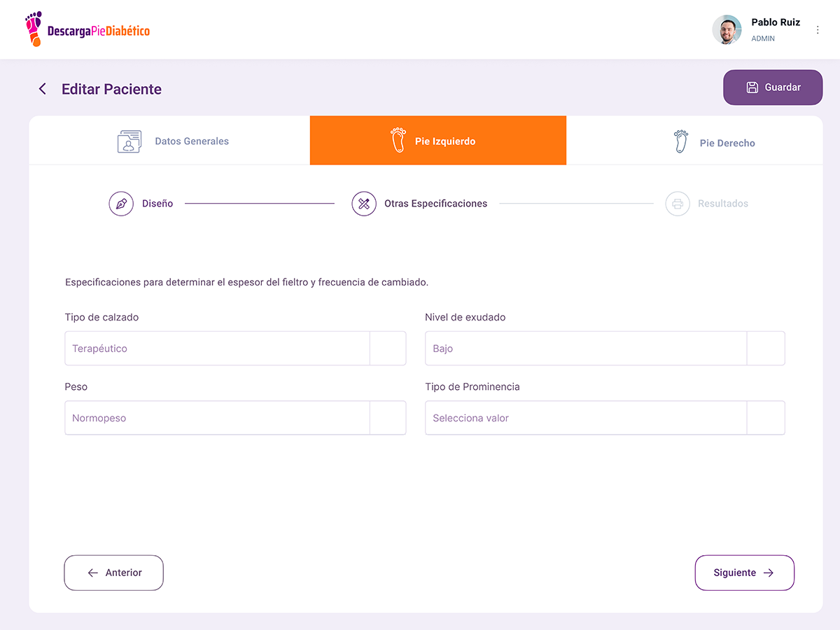This screenshot has width=840, height=630.
Task: Go to the Pie Derecho tab
Action: 727,143
